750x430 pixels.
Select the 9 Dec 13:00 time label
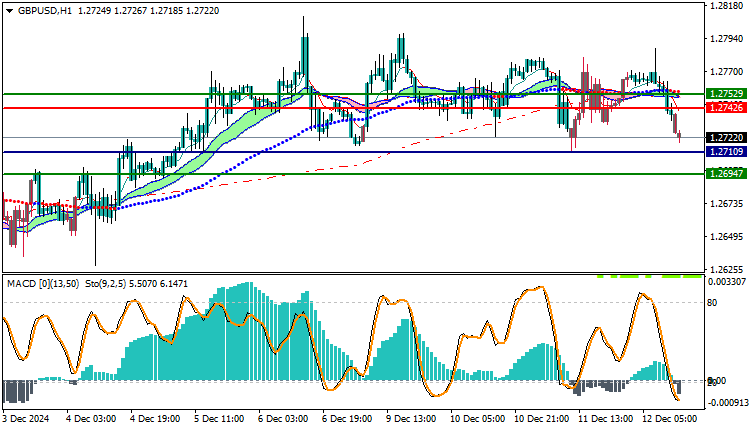click(411, 419)
